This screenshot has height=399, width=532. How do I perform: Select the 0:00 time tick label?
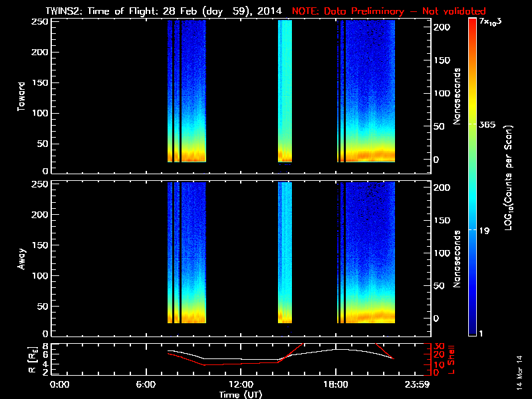click(x=60, y=384)
